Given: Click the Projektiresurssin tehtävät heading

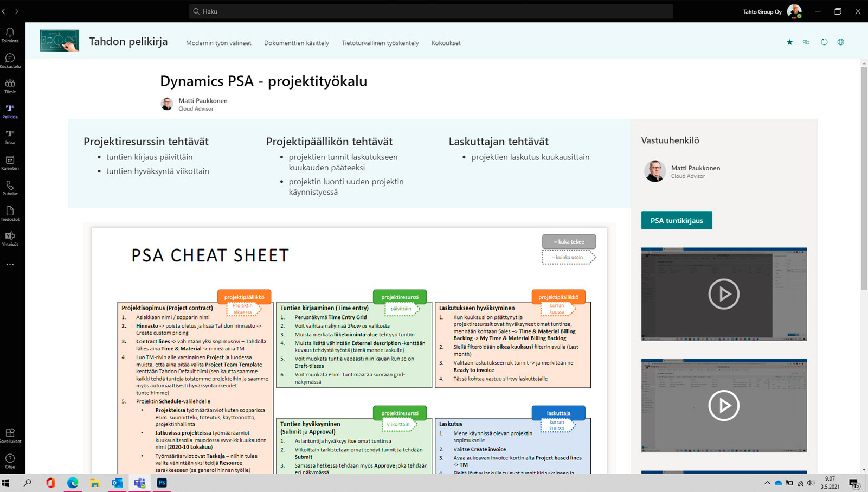Looking at the screenshot, I should coord(146,141).
